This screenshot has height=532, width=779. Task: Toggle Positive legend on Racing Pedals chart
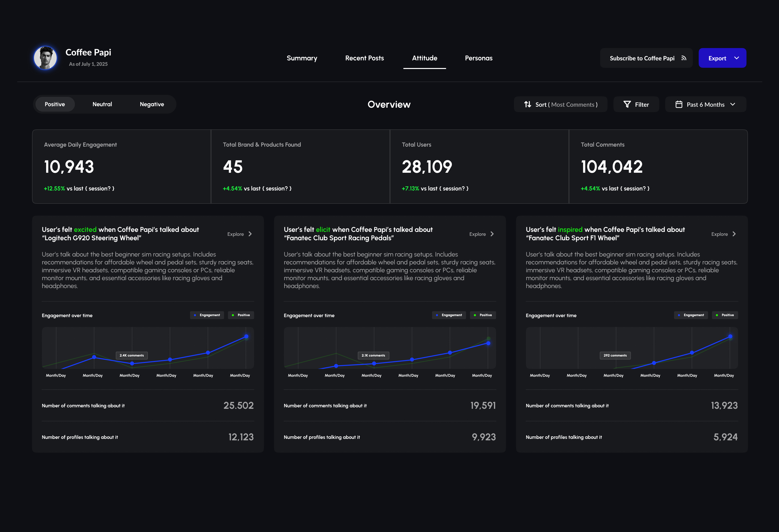point(483,315)
